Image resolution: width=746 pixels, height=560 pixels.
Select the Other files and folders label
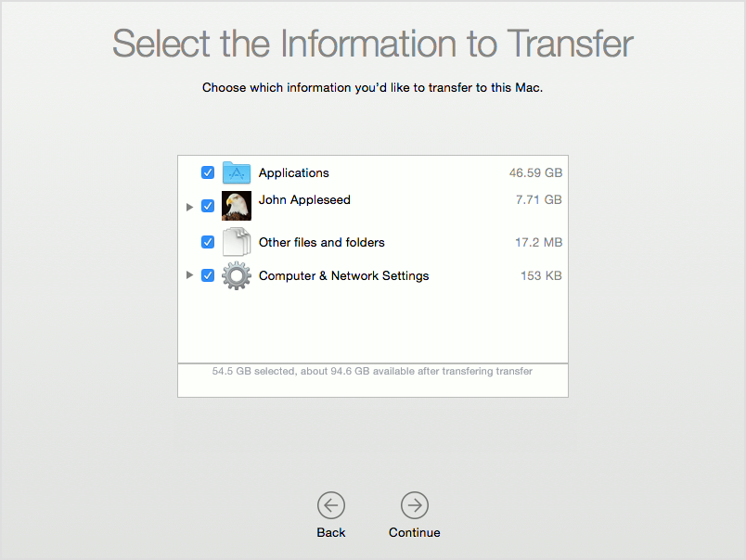coord(322,242)
